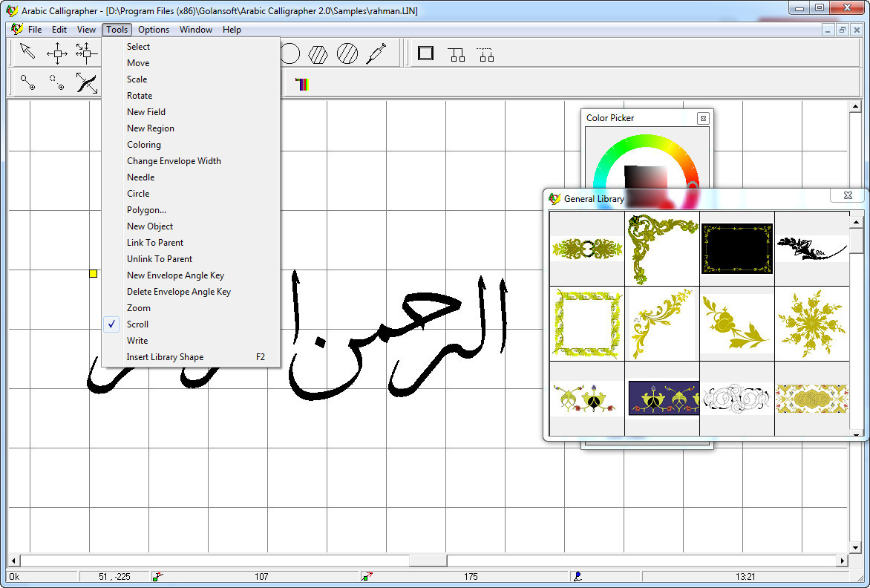Click the hatched circle tool icon
The image size is (870, 588).
347,53
